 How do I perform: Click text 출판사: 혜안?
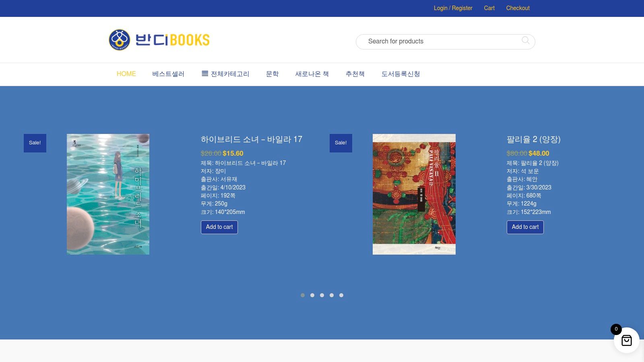[x=522, y=179]
